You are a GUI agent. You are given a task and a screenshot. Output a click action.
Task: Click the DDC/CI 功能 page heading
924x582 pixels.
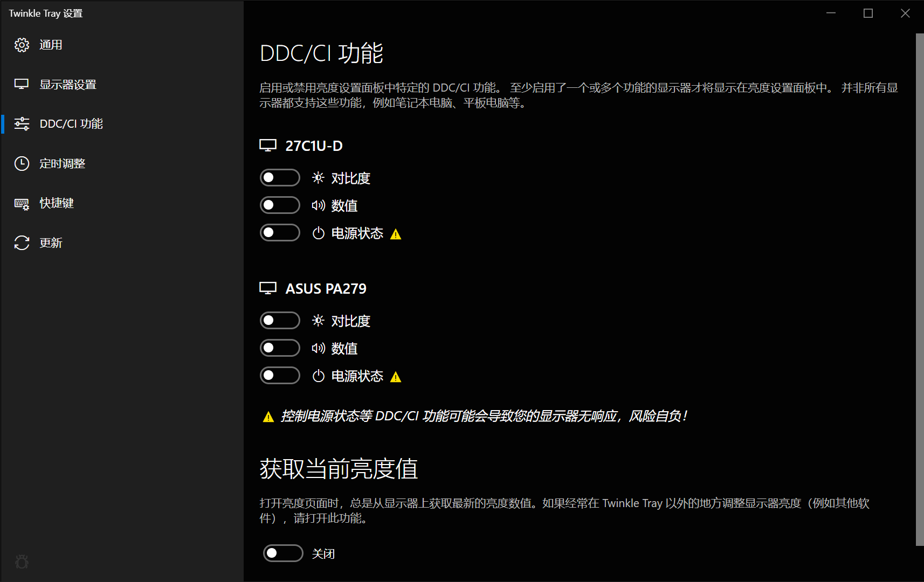pyautogui.click(x=321, y=53)
